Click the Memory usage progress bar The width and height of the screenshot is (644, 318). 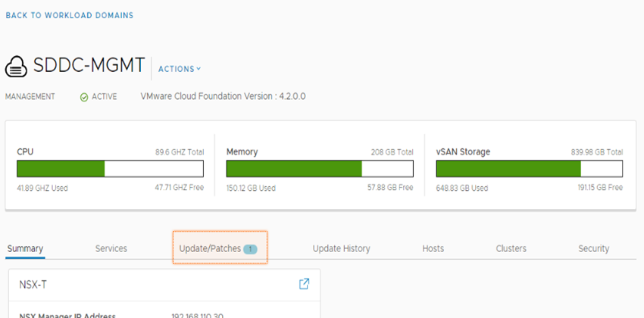(x=320, y=168)
